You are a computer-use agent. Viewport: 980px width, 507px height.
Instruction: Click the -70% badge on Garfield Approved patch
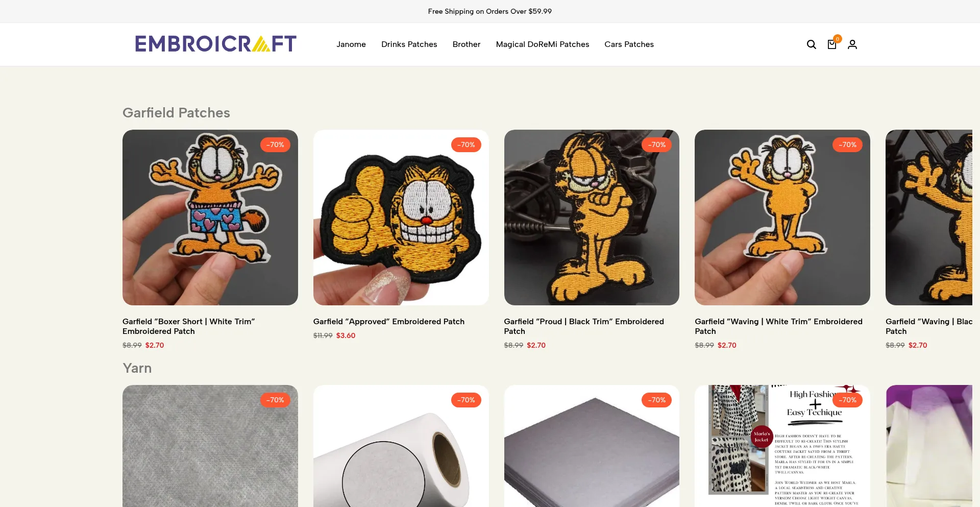tap(466, 144)
